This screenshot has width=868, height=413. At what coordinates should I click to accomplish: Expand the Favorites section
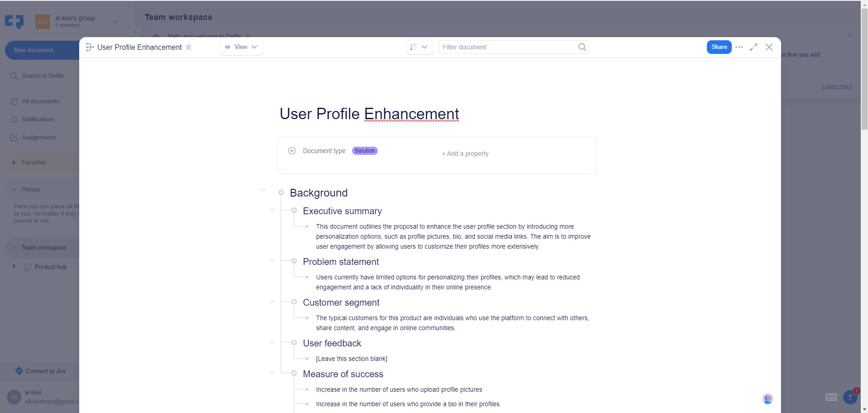14,163
